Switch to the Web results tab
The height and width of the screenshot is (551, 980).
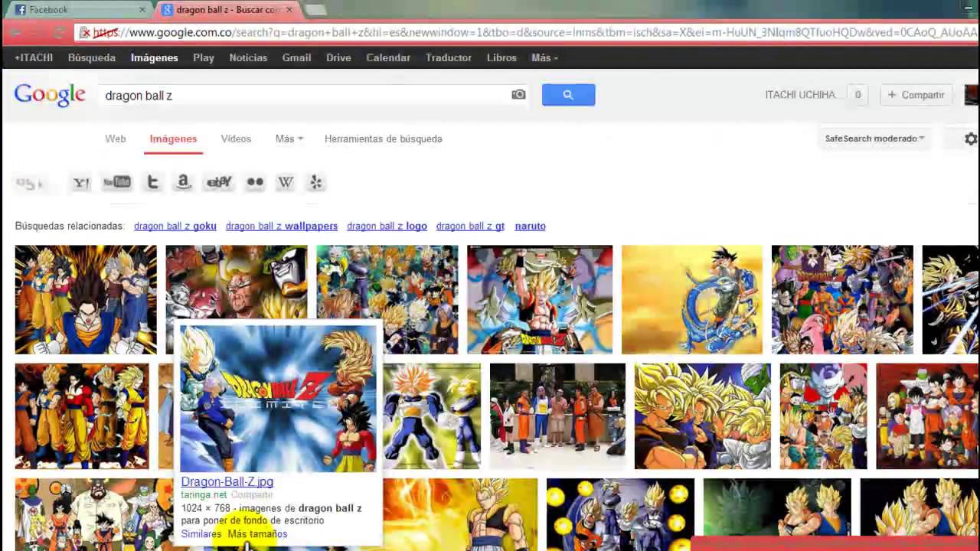click(116, 139)
